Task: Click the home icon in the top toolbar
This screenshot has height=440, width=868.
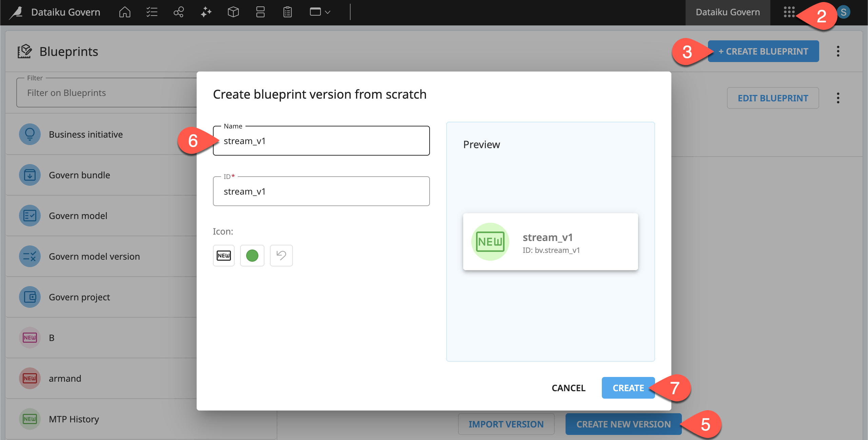Action: (x=124, y=12)
